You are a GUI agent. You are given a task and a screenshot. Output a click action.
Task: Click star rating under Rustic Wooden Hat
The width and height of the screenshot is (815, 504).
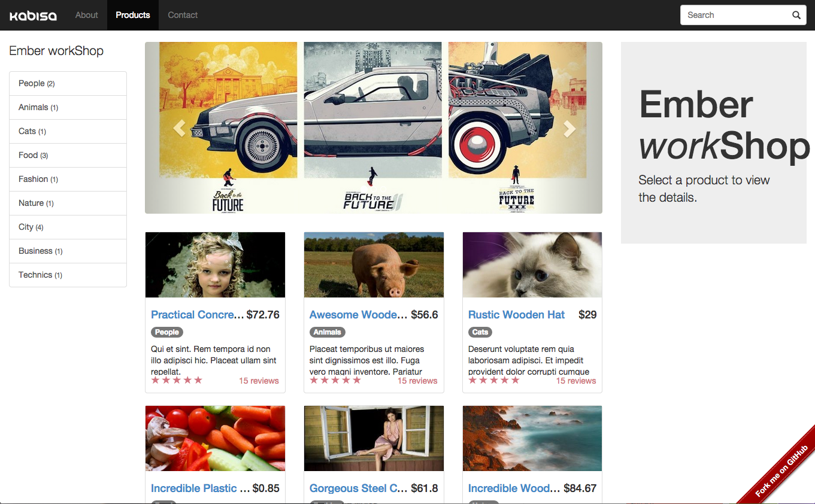click(x=494, y=380)
